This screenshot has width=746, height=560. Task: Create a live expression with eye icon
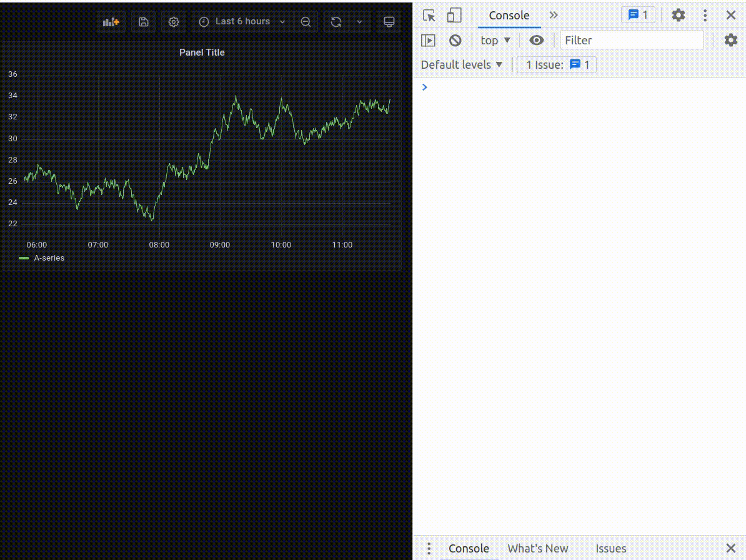point(537,41)
